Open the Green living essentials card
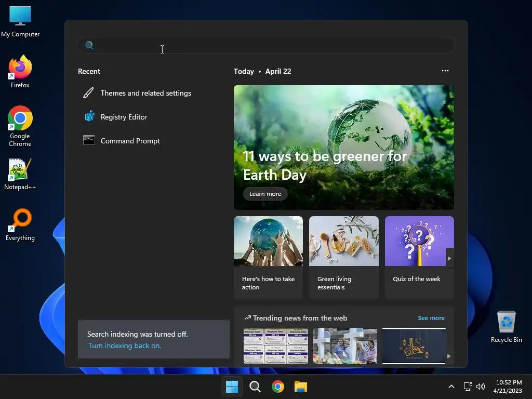 (344, 257)
